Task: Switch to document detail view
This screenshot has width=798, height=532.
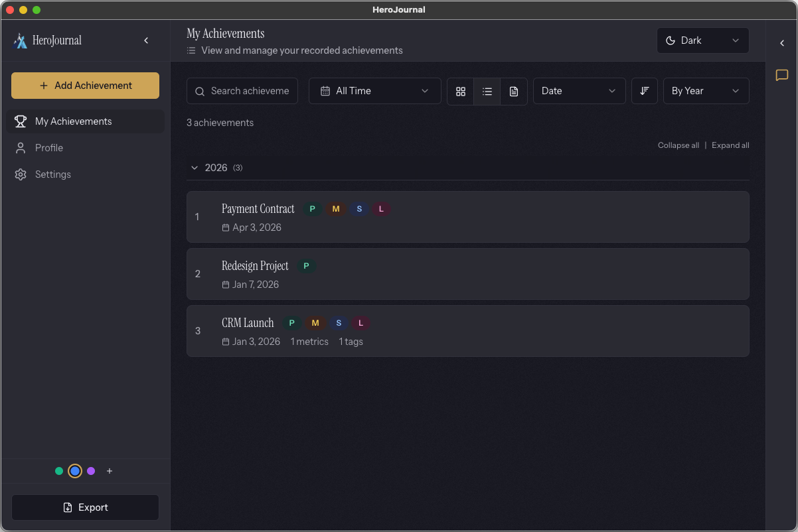Action: 513,91
